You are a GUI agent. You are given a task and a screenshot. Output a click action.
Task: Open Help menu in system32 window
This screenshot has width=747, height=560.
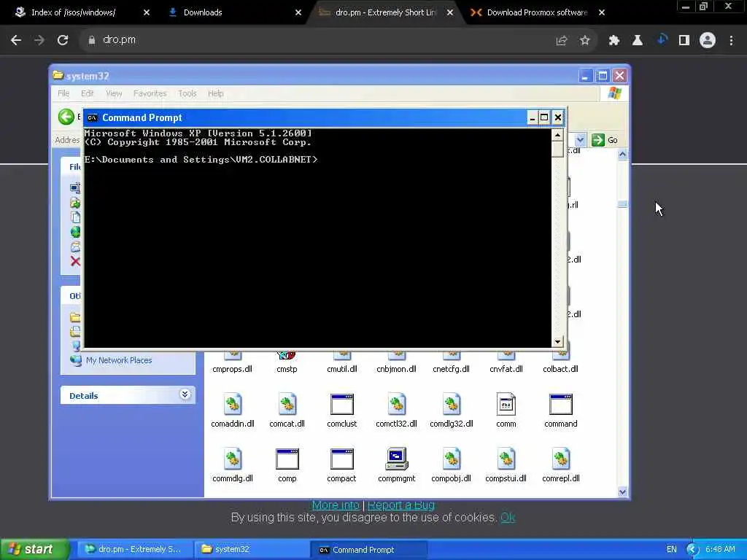tap(215, 93)
